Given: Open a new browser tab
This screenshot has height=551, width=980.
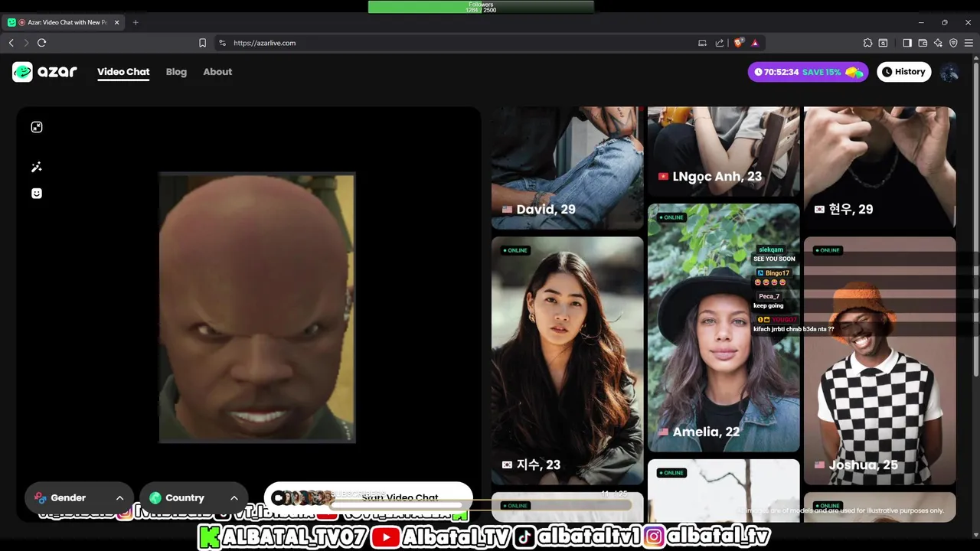Looking at the screenshot, I should 136,22.
